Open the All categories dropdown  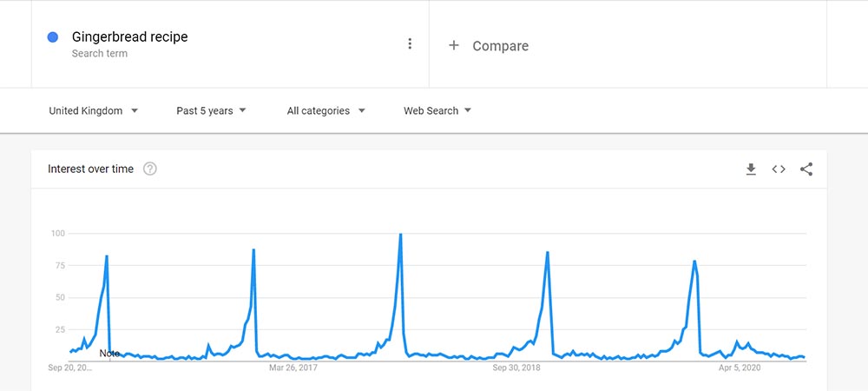click(325, 110)
